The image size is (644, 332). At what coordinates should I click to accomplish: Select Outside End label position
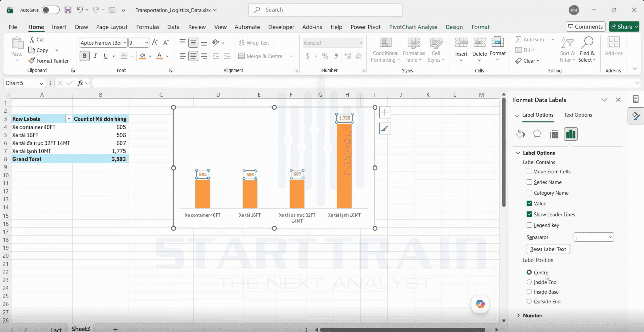529,301
